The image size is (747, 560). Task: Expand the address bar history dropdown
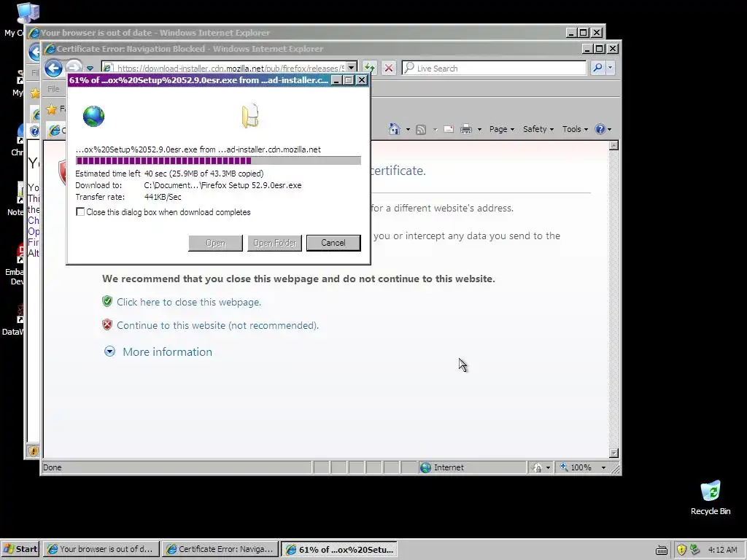click(352, 68)
